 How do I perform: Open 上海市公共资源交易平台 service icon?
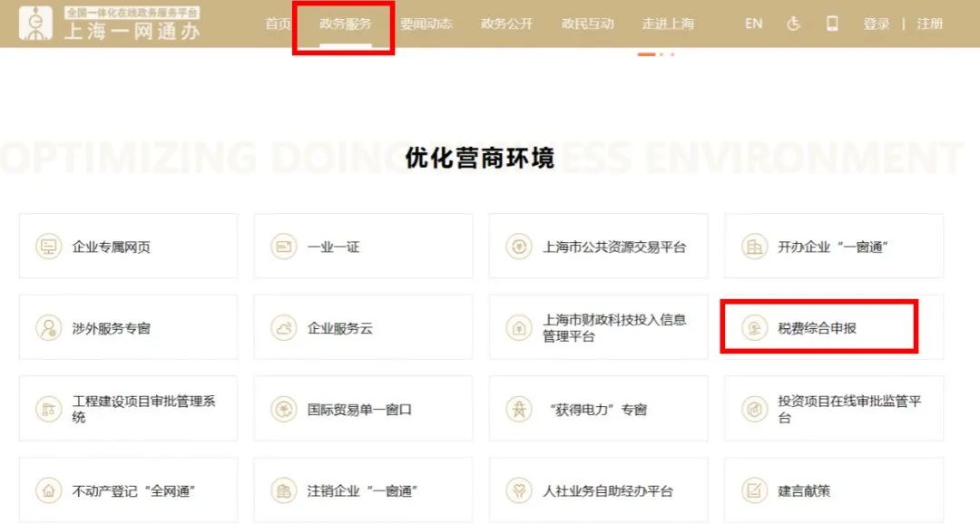pos(520,246)
